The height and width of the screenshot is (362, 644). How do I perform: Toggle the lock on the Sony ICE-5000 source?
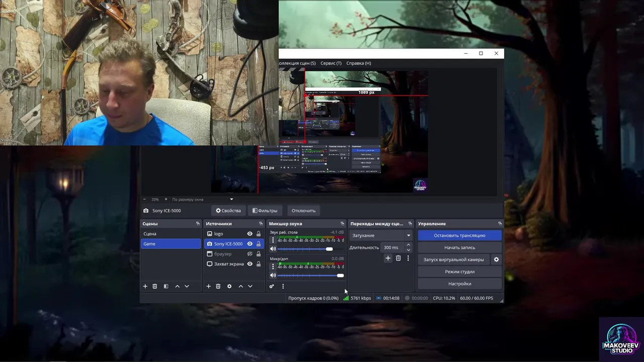[259, 244]
